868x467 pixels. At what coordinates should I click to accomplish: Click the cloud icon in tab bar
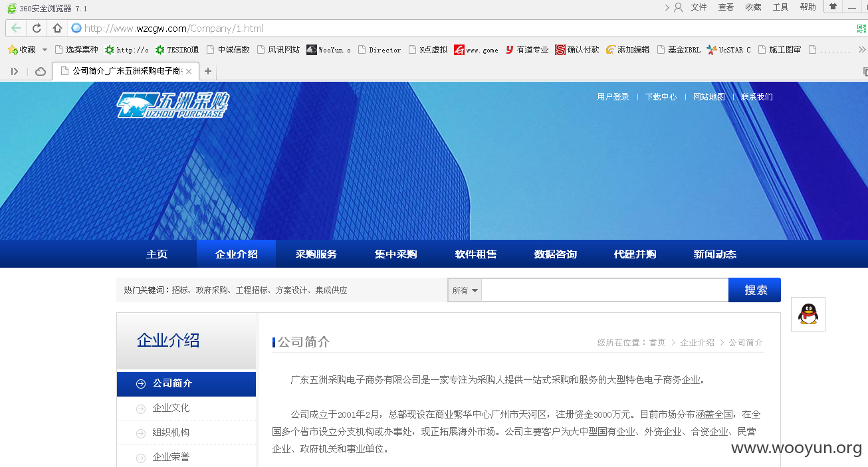click(x=41, y=71)
